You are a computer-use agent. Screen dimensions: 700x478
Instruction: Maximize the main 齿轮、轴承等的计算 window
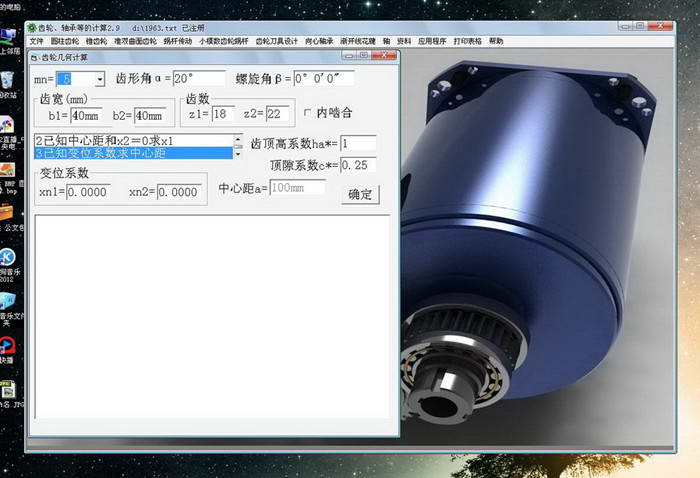pyautogui.click(x=640, y=26)
